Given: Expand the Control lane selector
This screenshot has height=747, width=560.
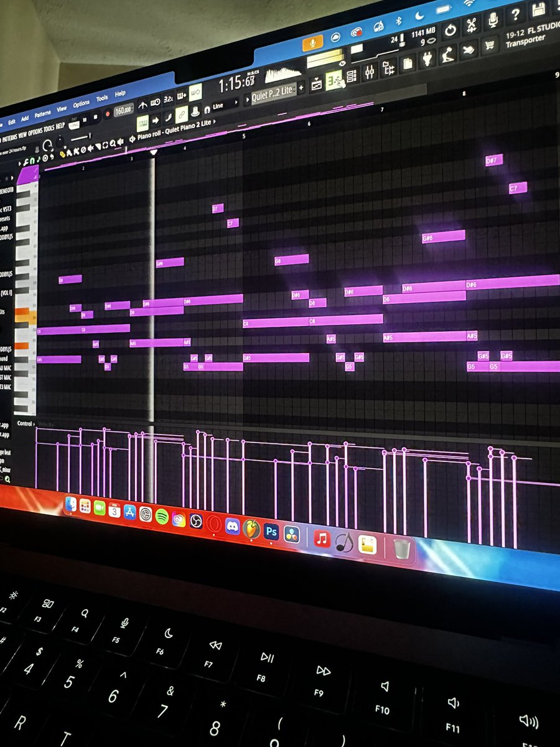Looking at the screenshot, I should pyautogui.click(x=25, y=423).
